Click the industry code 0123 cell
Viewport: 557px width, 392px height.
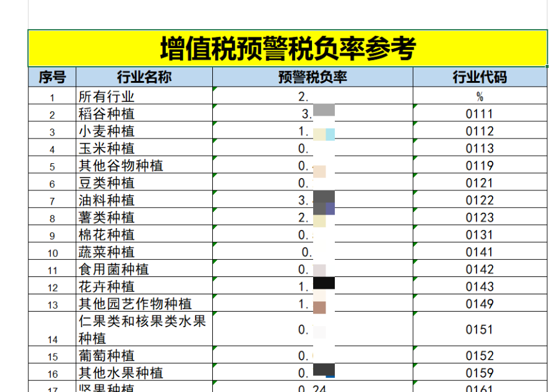(480, 218)
